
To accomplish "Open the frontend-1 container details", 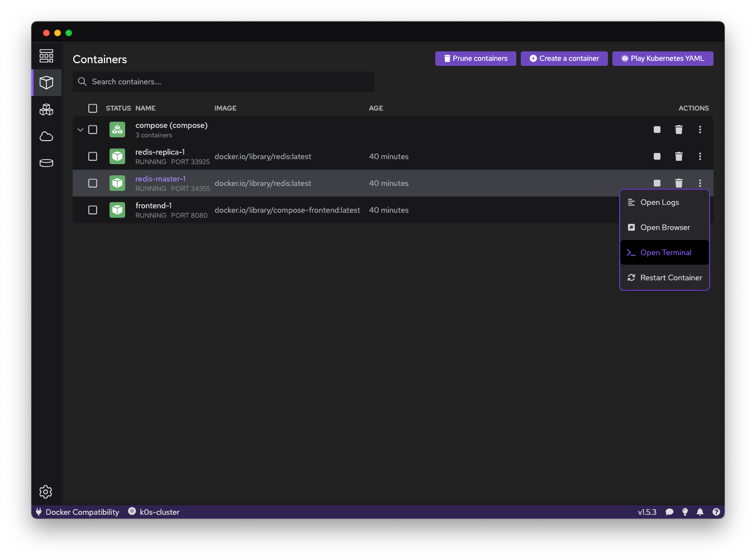I will (154, 205).
